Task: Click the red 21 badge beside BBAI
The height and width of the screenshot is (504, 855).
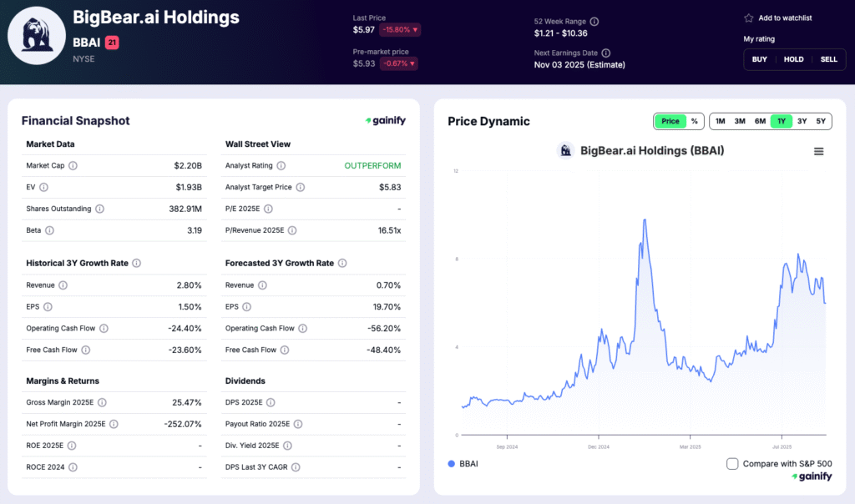Action: (112, 43)
